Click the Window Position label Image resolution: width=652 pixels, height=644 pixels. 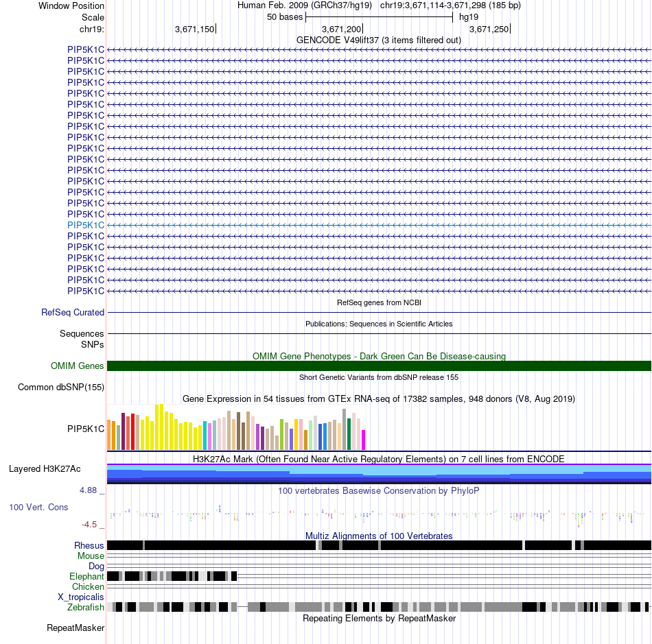tap(71, 5)
